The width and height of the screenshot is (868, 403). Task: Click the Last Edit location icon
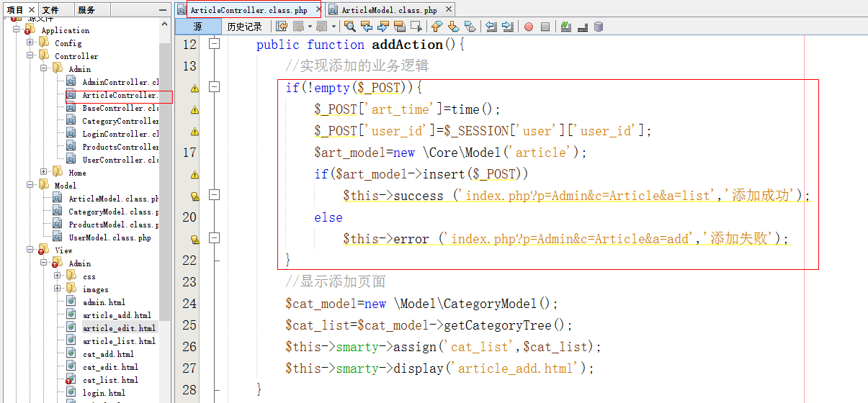click(282, 27)
